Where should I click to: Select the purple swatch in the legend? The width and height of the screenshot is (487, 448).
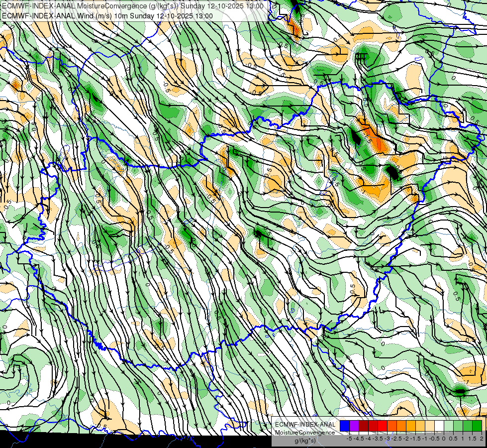coord(354,426)
